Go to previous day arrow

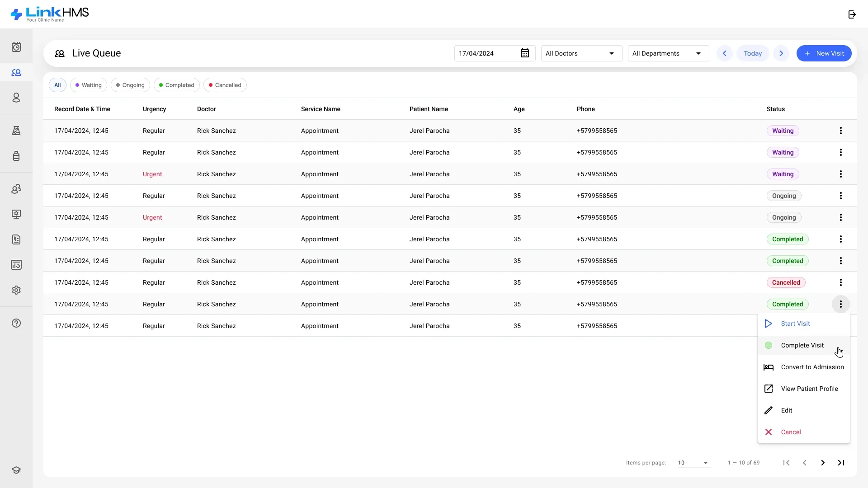pos(724,53)
